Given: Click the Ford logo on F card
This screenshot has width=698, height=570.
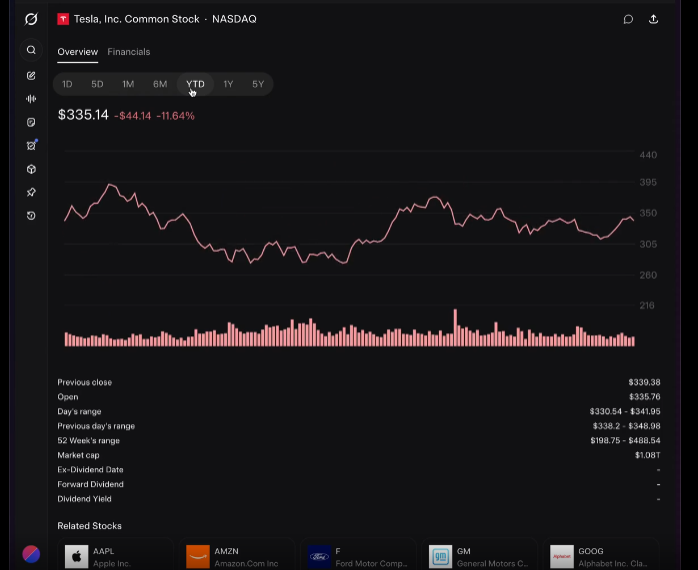Looking at the screenshot, I should pyautogui.click(x=319, y=557).
